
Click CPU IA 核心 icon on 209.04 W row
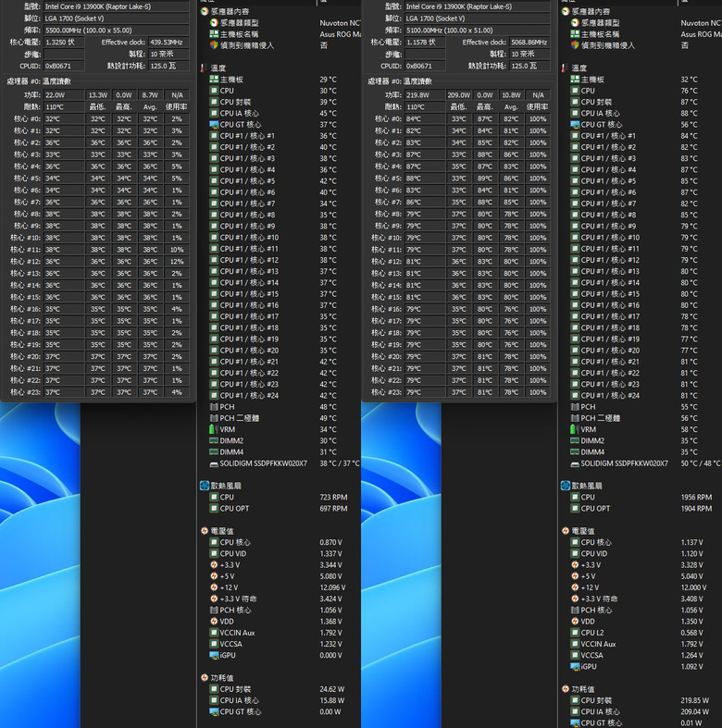pos(575,711)
